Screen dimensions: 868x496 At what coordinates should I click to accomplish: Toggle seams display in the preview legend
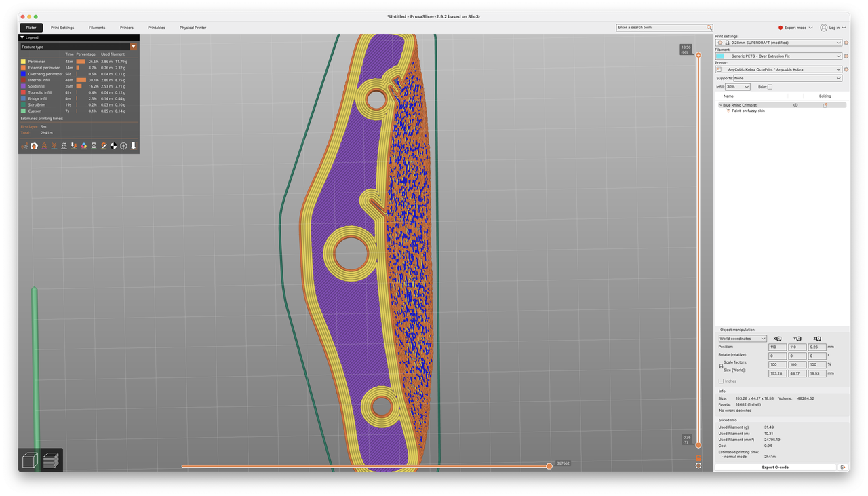(64, 146)
